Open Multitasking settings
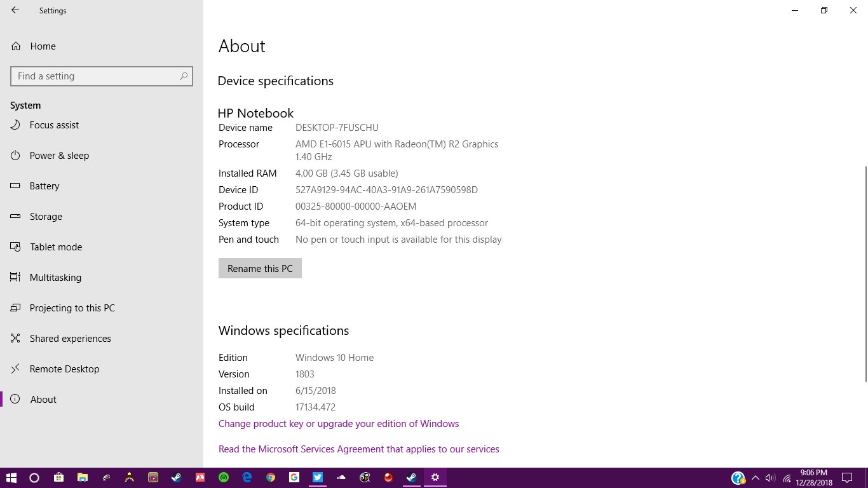 (102, 278)
